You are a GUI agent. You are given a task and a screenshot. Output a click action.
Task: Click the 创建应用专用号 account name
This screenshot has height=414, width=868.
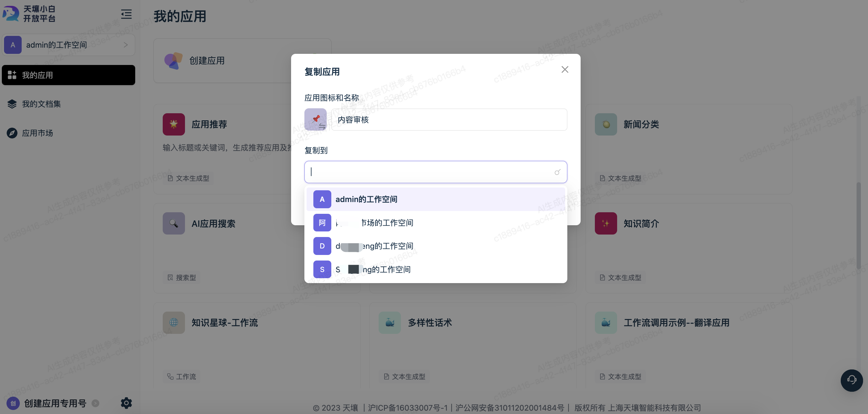point(55,403)
